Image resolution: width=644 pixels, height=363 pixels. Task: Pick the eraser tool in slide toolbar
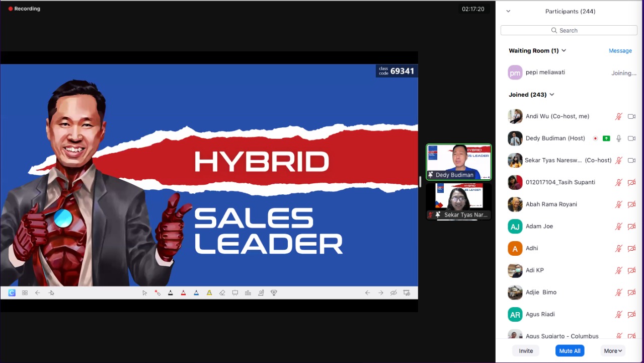[222, 293]
